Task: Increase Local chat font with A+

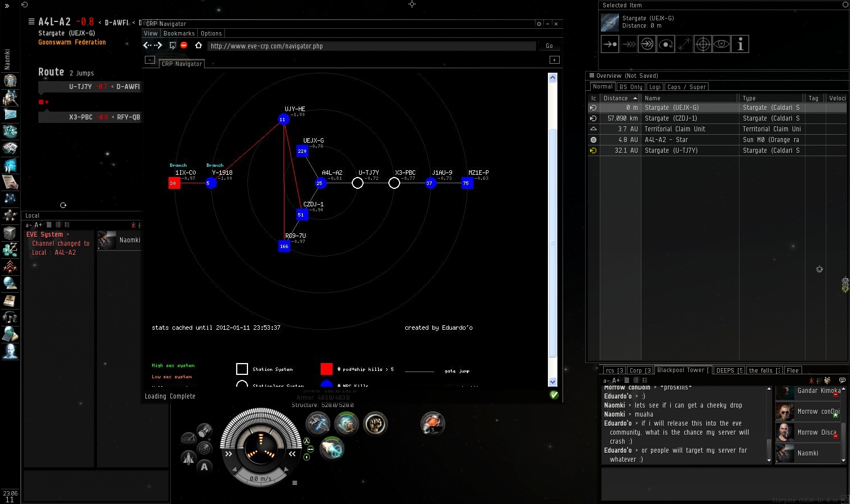Action: coord(38,225)
